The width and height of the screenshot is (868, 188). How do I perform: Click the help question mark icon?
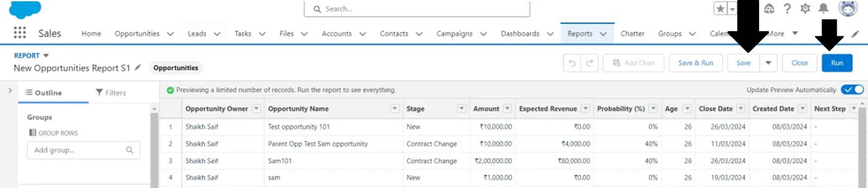point(787,8)
